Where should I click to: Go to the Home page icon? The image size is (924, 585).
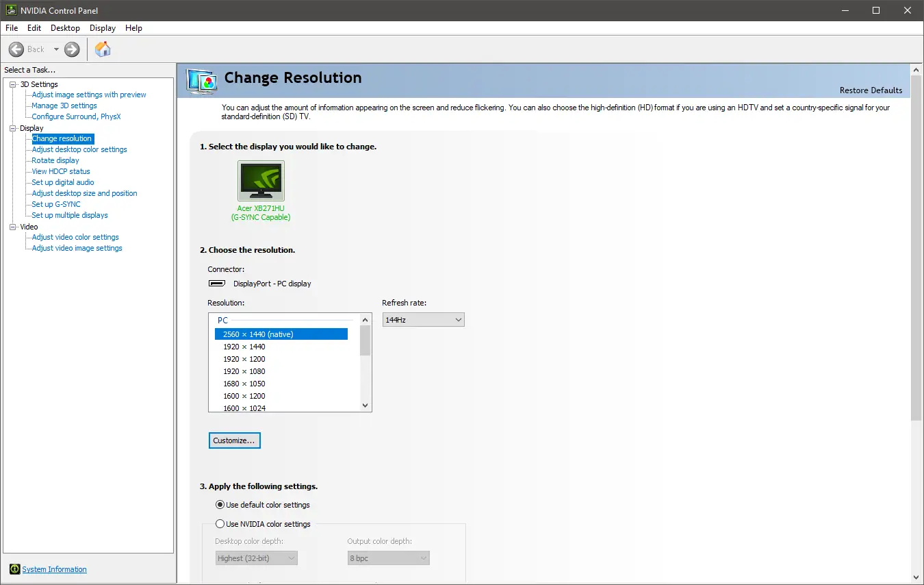pyautogui.click(x=103, y=49)
